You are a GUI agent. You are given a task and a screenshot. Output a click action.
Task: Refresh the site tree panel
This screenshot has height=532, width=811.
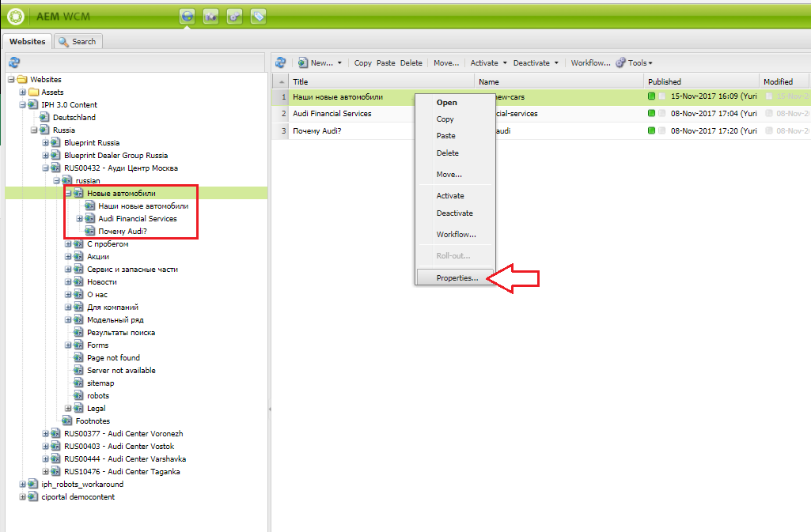14,62
